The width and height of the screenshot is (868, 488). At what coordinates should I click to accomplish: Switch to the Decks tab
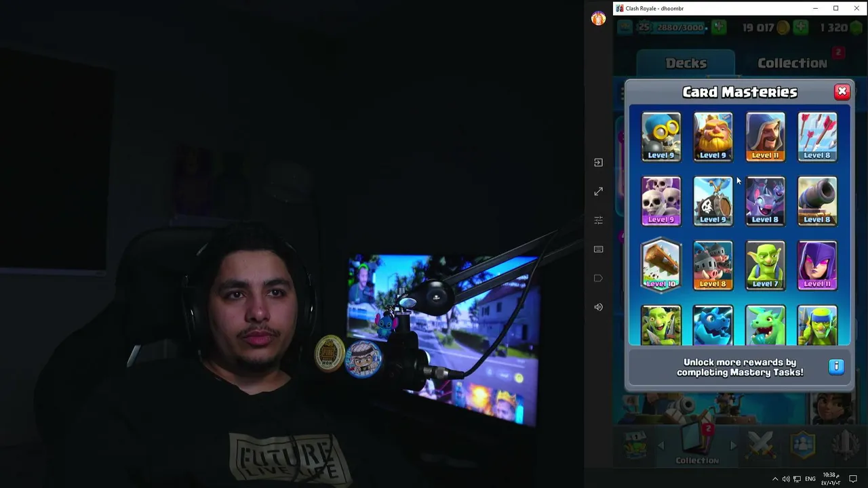point(686,63)
